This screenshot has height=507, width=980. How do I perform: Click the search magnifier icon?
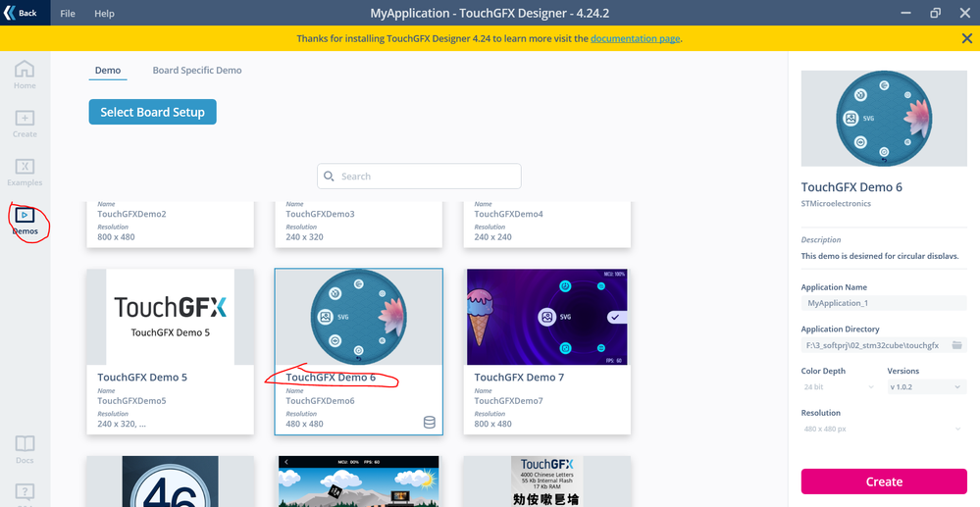point(329,177)
